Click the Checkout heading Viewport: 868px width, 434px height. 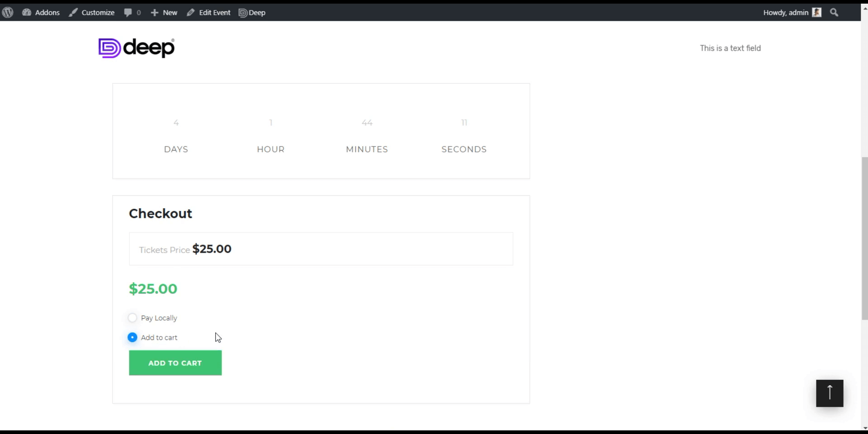click(160, 213)
